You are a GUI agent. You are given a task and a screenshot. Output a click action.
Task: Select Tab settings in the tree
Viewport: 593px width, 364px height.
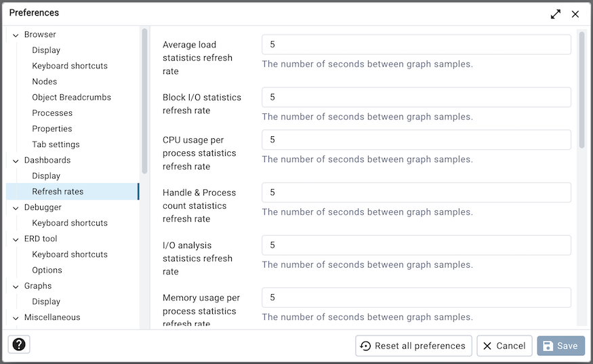coord(56,144)
